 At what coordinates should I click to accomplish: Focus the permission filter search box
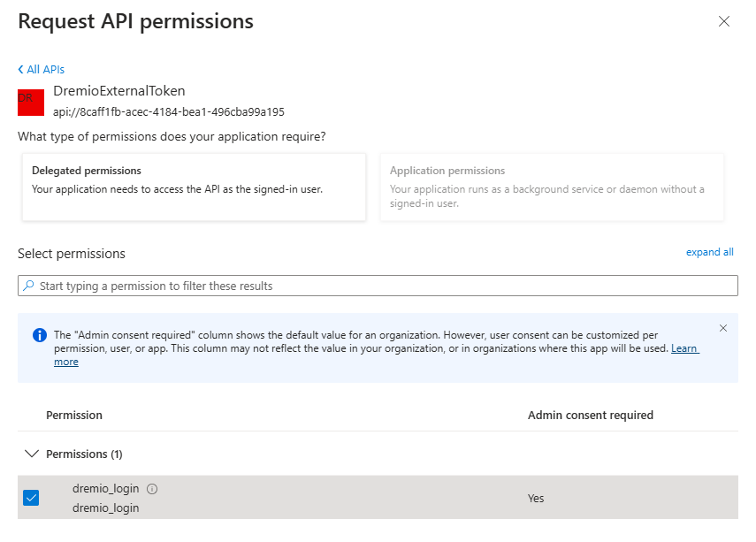click(x=380, y=286)
